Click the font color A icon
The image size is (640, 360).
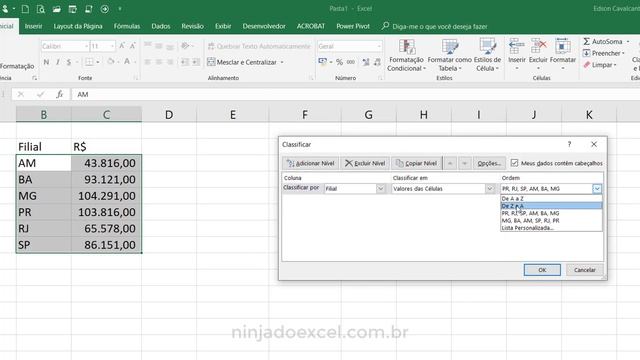click(x=127, y=62)
